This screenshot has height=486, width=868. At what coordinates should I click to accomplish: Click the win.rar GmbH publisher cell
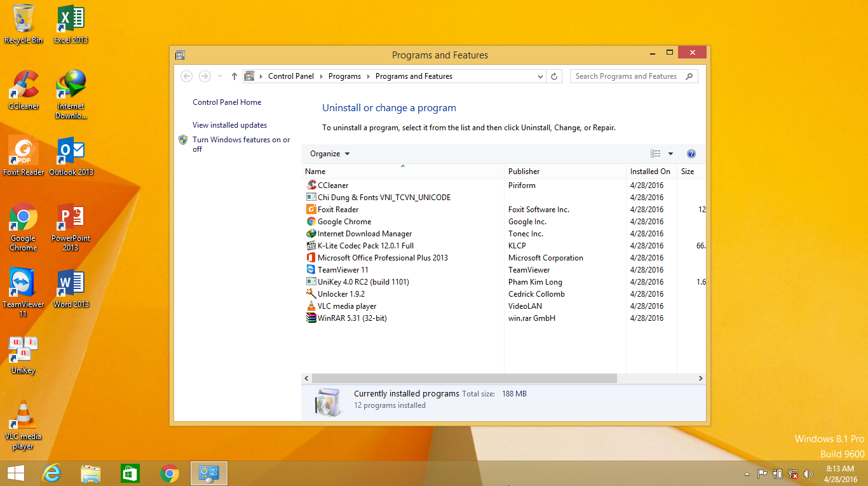(x=532, y=318)
